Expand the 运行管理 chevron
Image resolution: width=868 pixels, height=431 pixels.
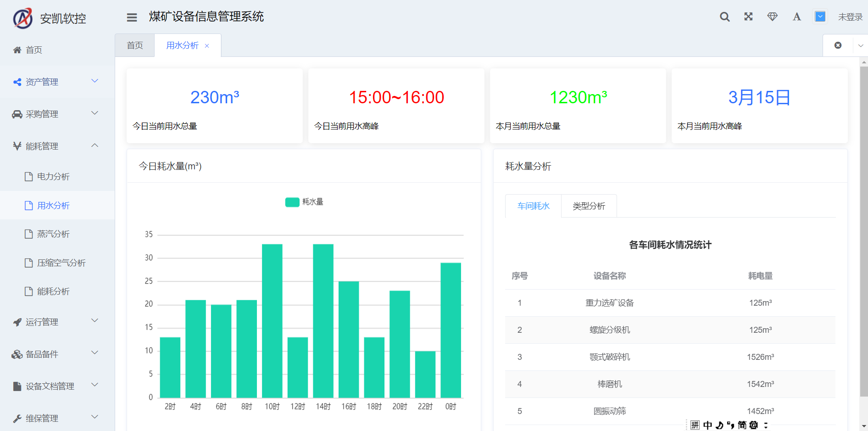coord(95,321)
